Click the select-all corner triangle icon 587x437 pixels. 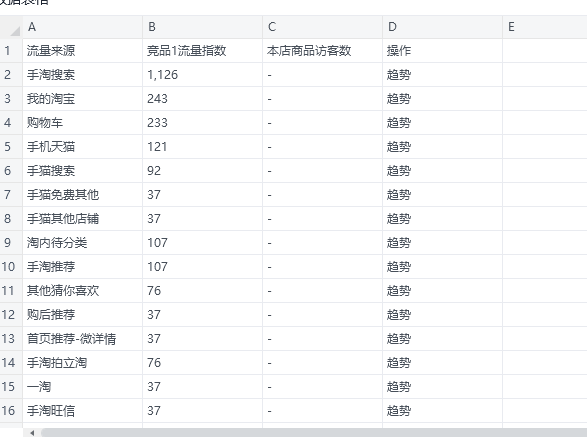(x=15, y=30)
